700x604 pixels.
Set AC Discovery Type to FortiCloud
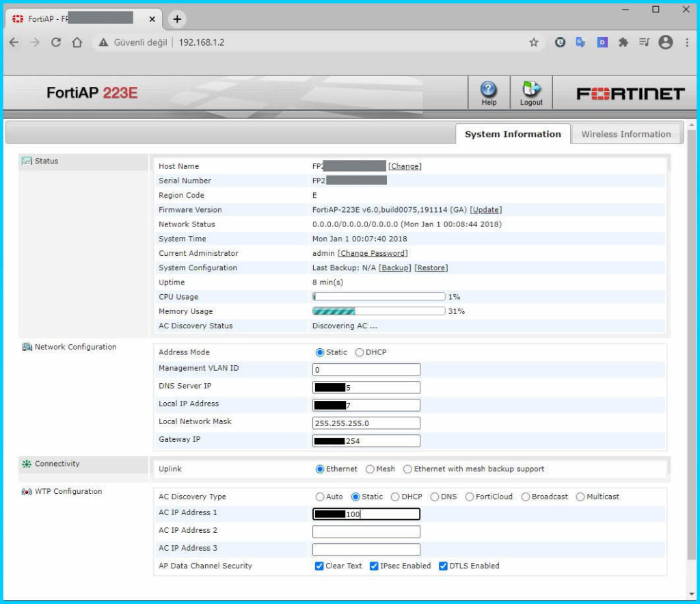469,497
